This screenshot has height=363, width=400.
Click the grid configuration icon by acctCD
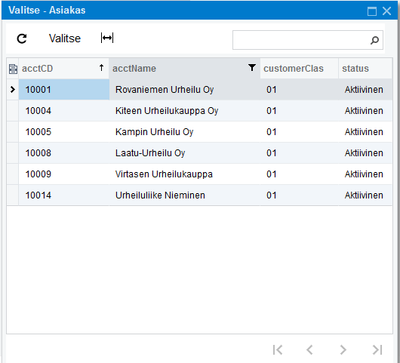13,69
